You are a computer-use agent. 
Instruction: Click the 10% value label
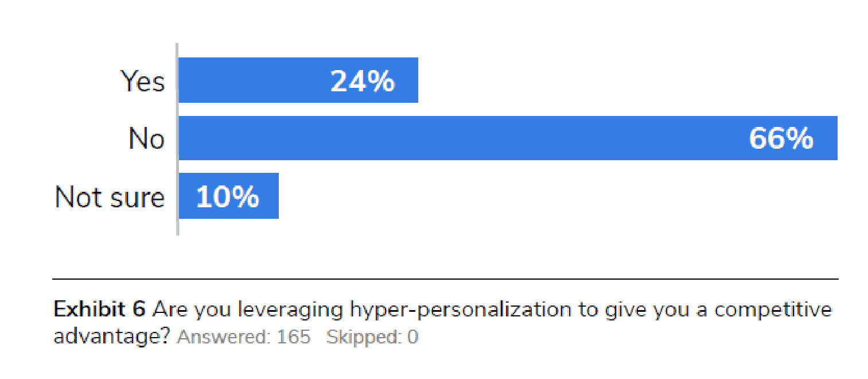[x=228, y=197]
